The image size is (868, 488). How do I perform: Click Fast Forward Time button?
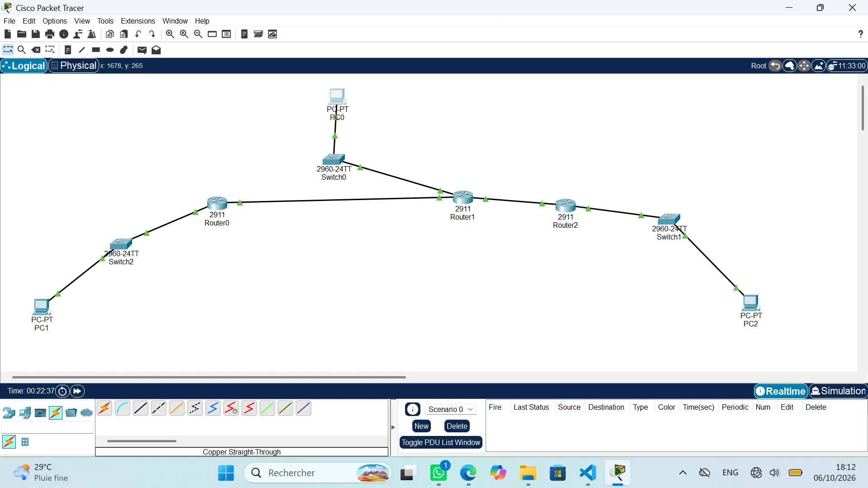point(77,391)
